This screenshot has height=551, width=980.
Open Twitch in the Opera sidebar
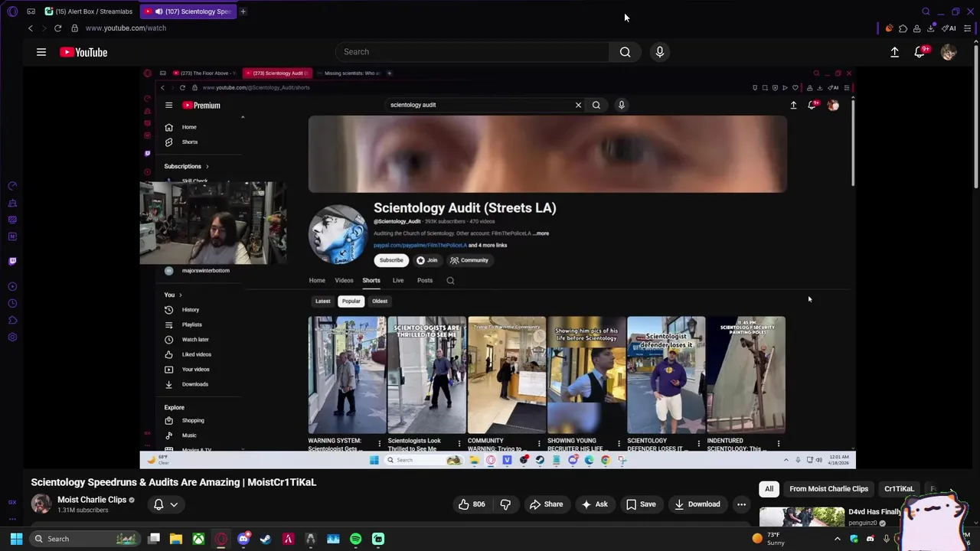(12, 261)
